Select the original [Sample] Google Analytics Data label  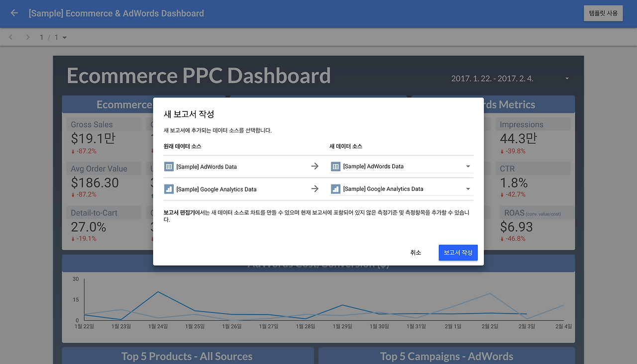pyautogui.click(x=216, y=189)
